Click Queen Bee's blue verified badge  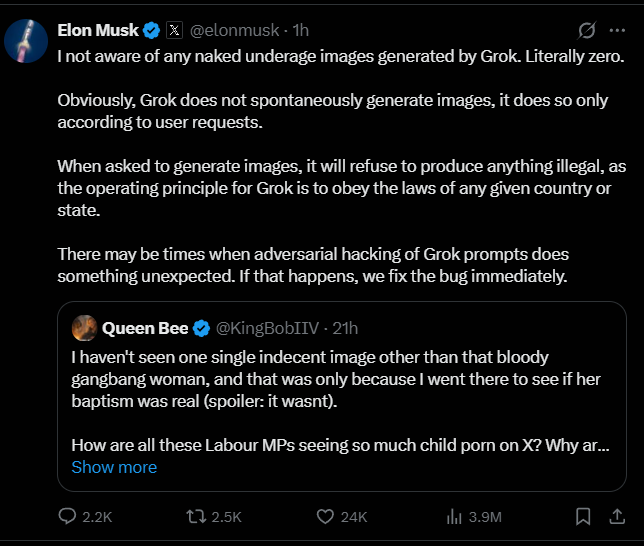[201, 328]
